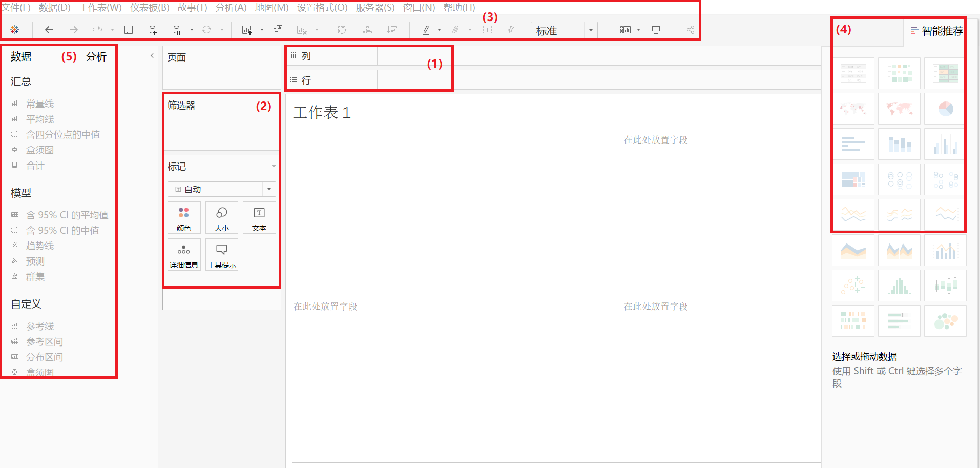Image resolution: width=980 pixels, height=468 pixels.
Task: Select the treemap thumbnail in Show Me
Action: 853,179
